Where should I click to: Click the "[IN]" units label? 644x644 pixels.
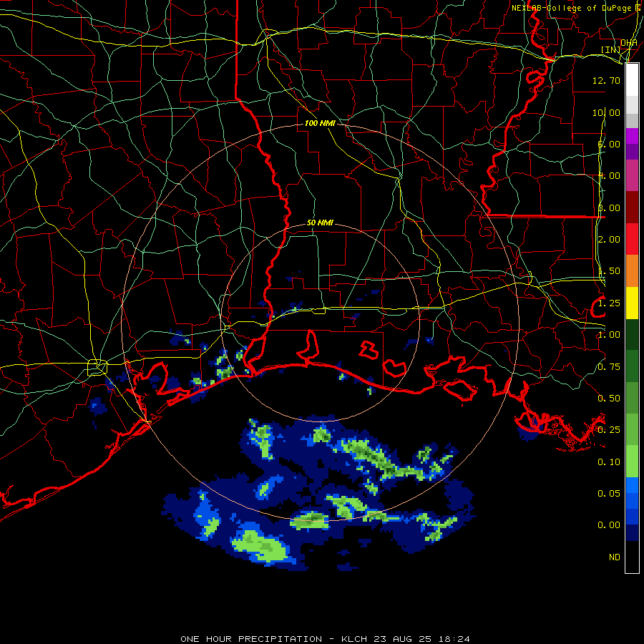coord(610,49)
